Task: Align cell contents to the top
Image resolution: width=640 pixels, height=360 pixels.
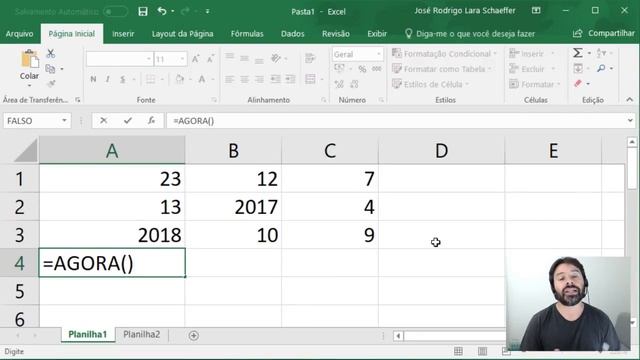Action: point(230,58)
